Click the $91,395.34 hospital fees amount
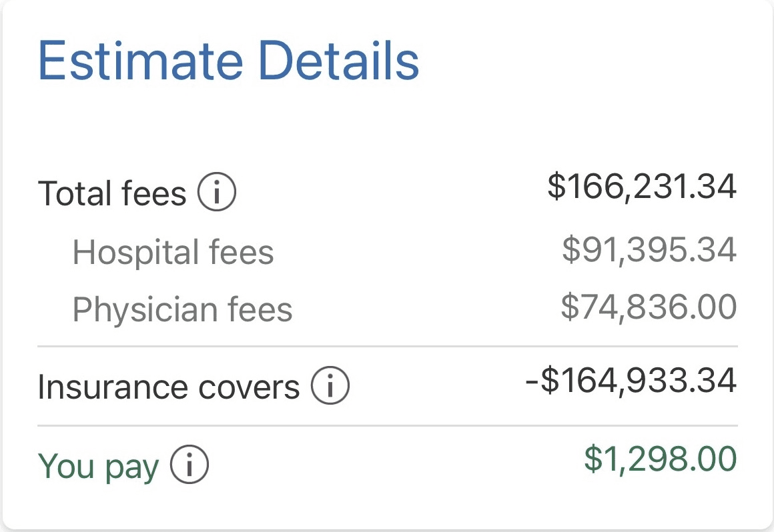Screen dimensions: 774x532 click(x=649, y=249)
